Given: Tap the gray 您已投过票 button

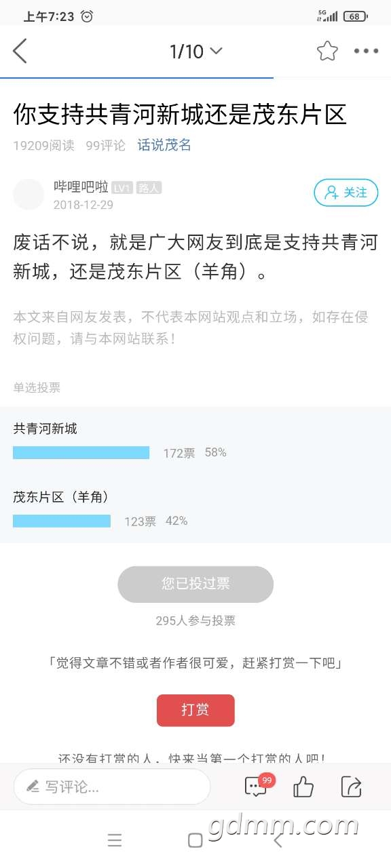Looking at the screenshot, I should [x=195, y=584].
